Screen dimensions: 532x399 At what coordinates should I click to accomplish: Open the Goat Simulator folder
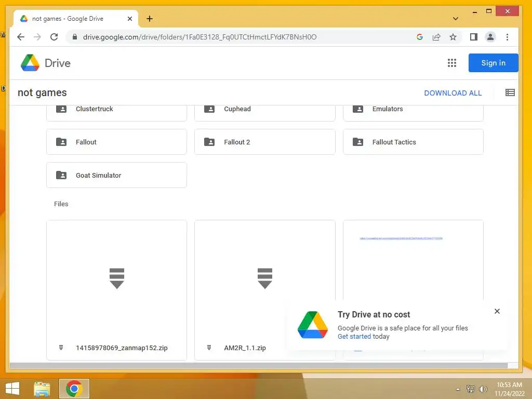(x=116, y=175)
